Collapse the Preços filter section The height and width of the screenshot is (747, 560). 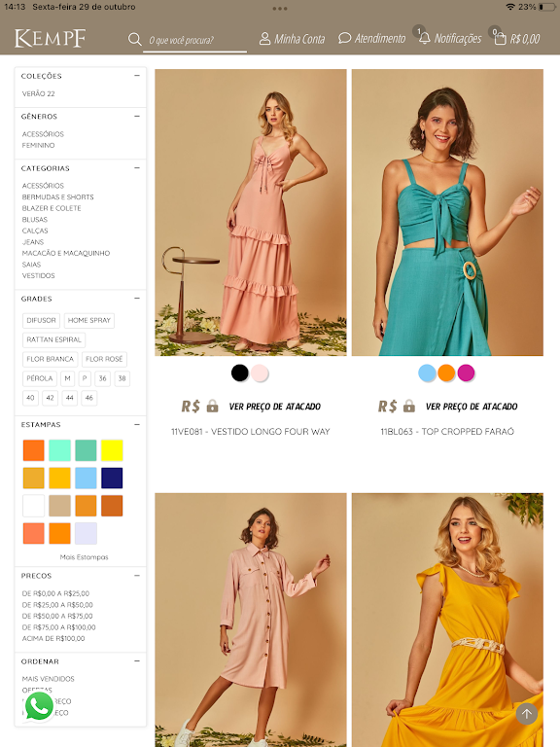pos(137,575)
